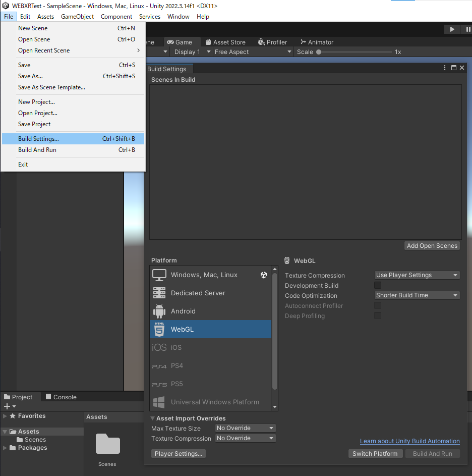This screenshot has height=476, width=472.
Task: Click the iOS platform icon
Action: (x=159, y=347)
